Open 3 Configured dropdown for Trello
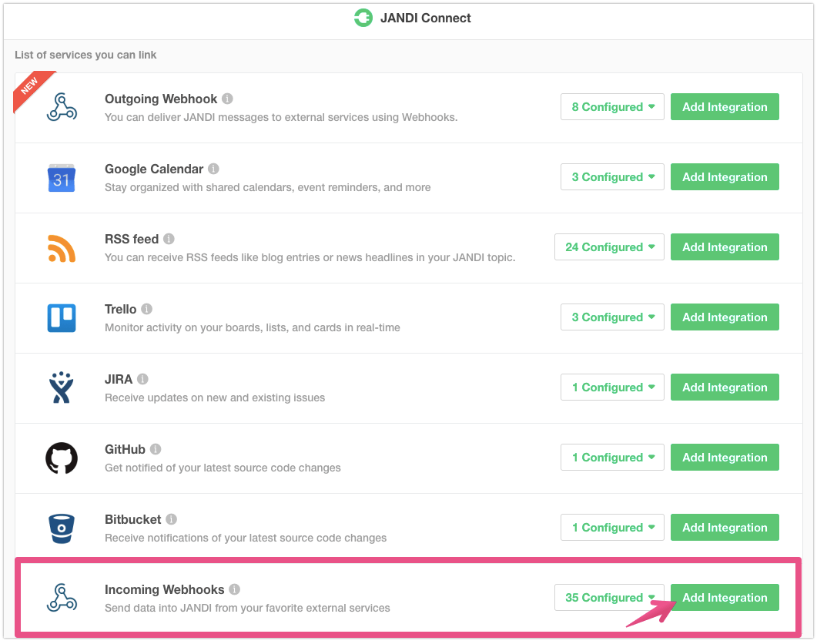The height and width of the screenshot is (644, 817). [x=612, y=317]
